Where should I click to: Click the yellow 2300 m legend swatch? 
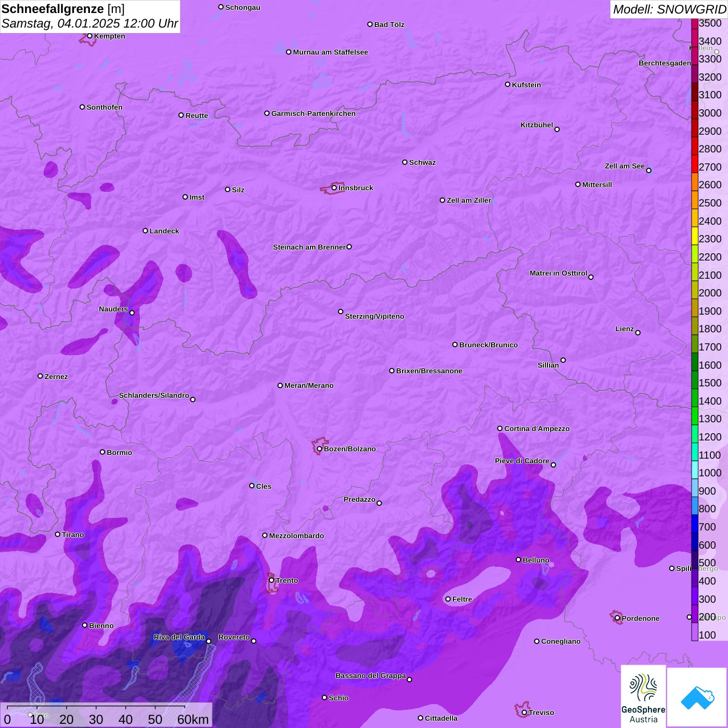click(695, 236)
